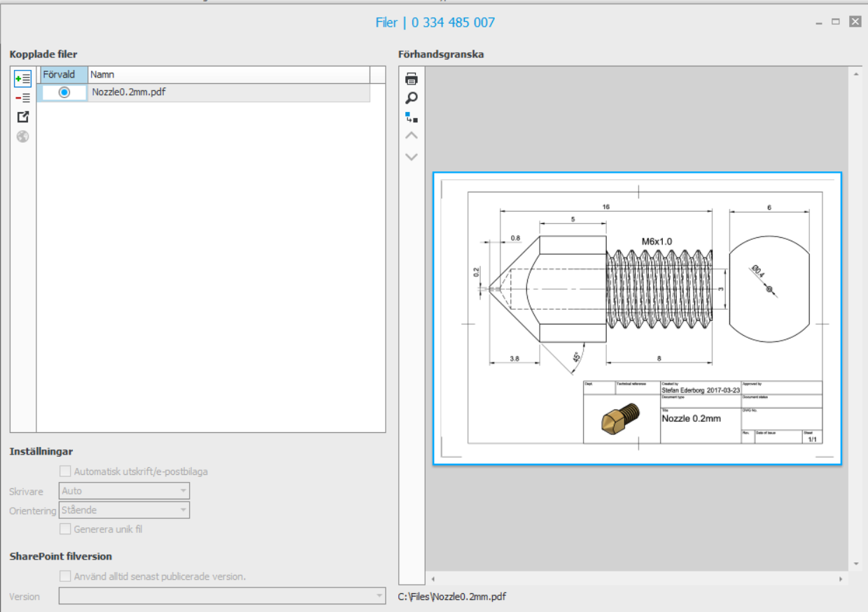Open the Skrivare dropdown
This screenshot has width=868, height=612.
[125, 491]
